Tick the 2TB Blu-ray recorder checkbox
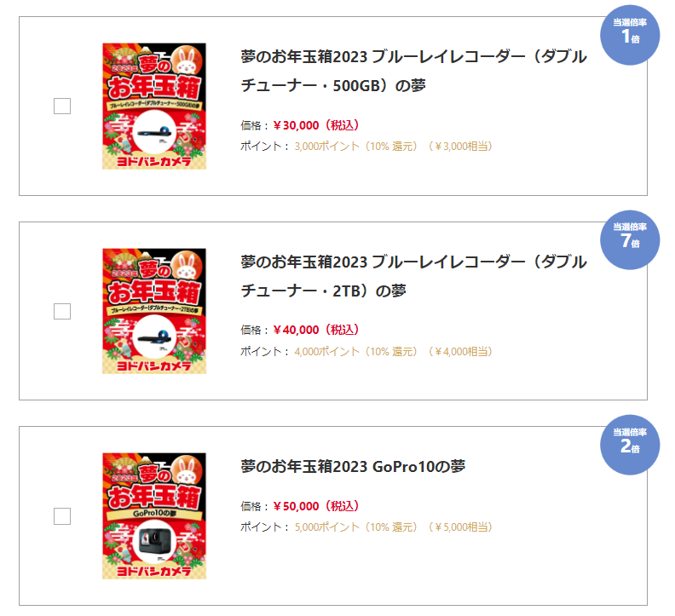Image resolution: width=675 pixels, height=616 pixels. (62, 311)
